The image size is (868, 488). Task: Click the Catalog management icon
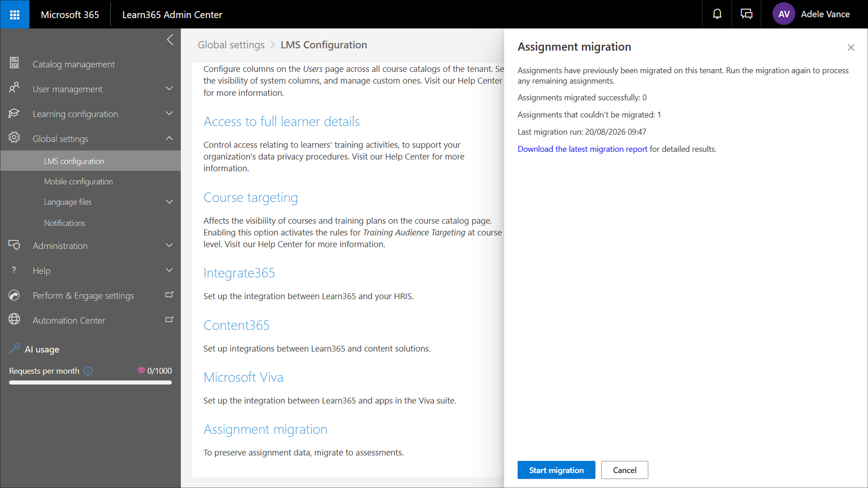(14, 63)
